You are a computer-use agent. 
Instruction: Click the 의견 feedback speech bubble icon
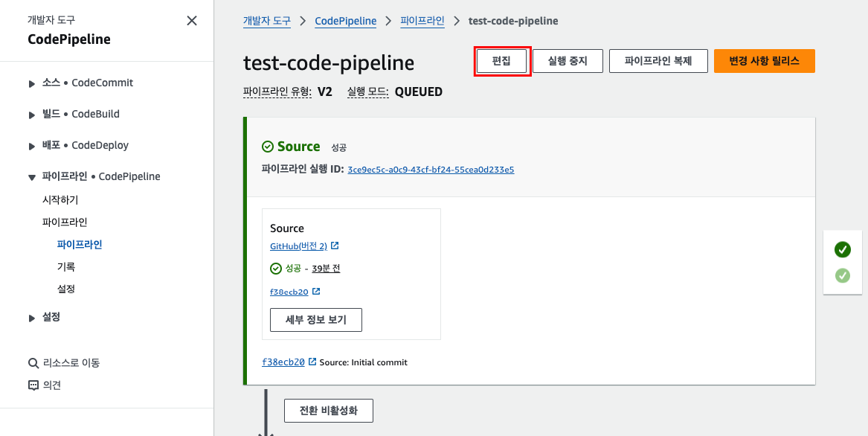click(33, 385)
